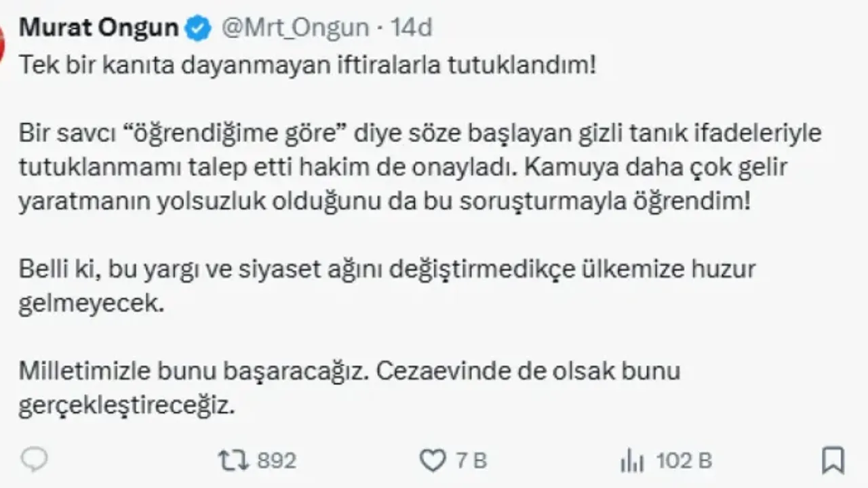
Task: Open the tweet via the 14d timestamp
Action: 412,28
